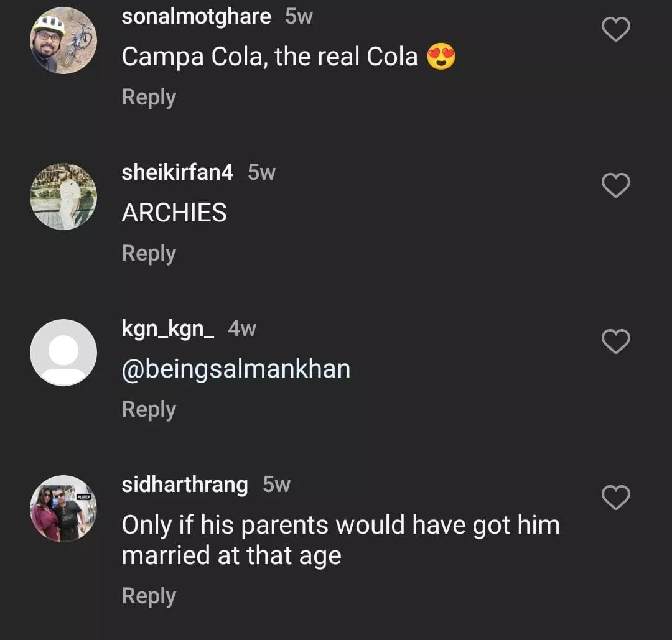Tap the ARCHIES comment text

(x=174, y=213)
